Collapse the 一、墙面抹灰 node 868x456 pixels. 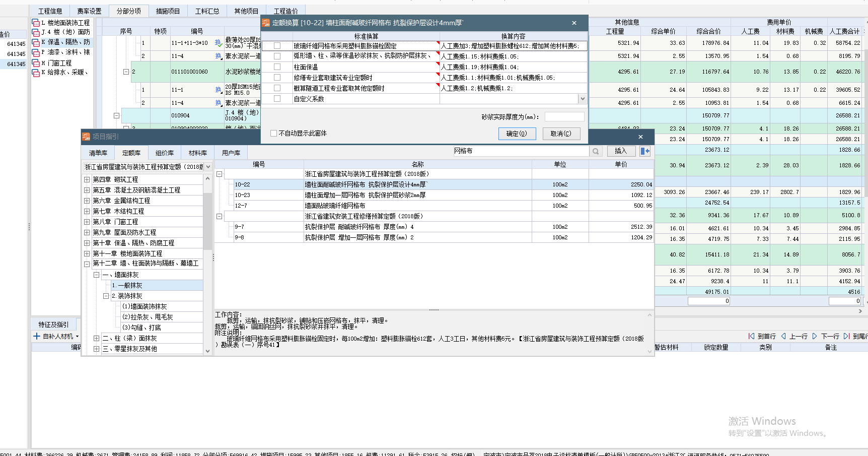[96, 275]
